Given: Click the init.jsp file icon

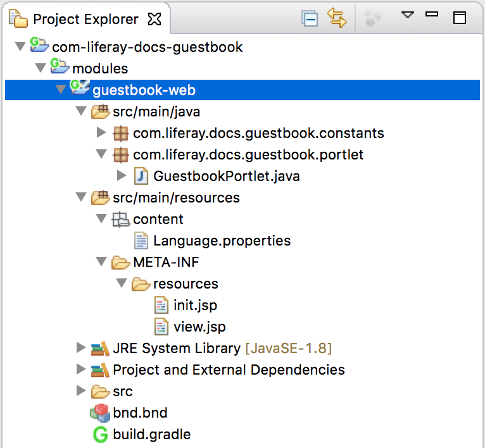Looking at the screenshot, I should (x=161, y=305).
